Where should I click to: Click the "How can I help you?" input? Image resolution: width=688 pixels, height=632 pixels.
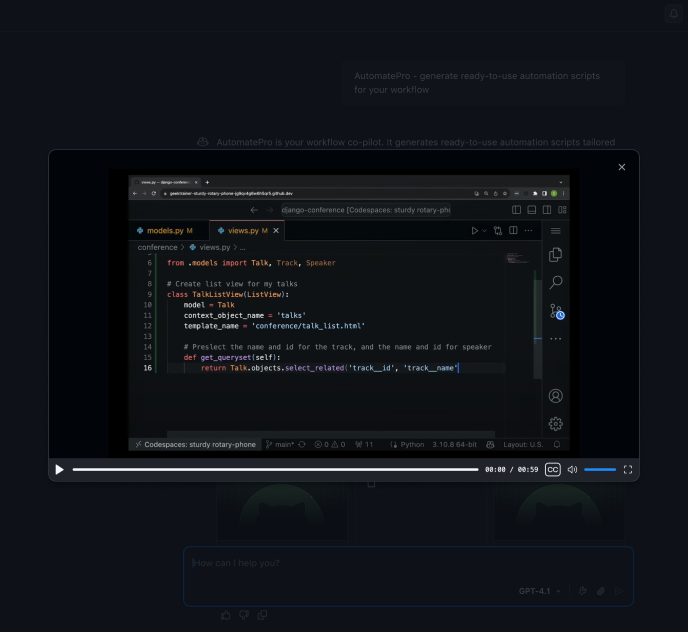[x=350, y=563]
